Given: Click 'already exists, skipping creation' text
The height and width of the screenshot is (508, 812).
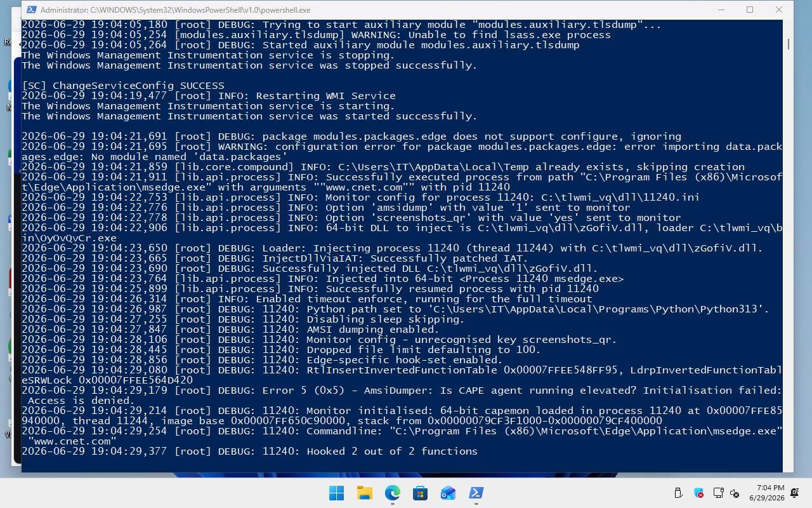Looking at the screenshot, I should point(639,167).
